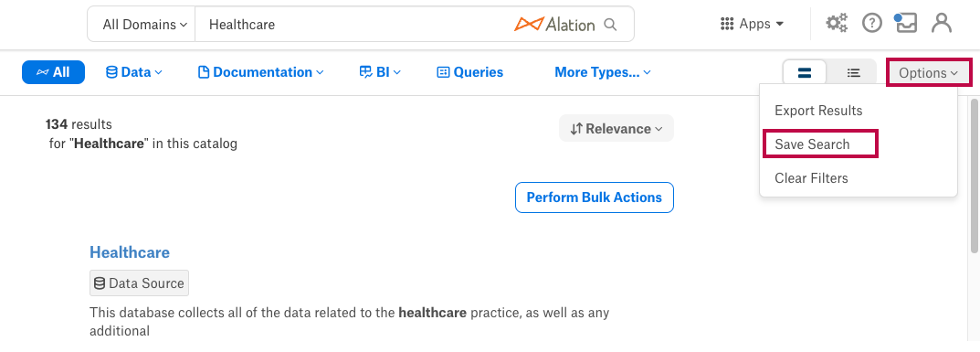Select Clear Filters option
Image resolution: width=980 pixels, height=352 pixels.
coord(811,178)
